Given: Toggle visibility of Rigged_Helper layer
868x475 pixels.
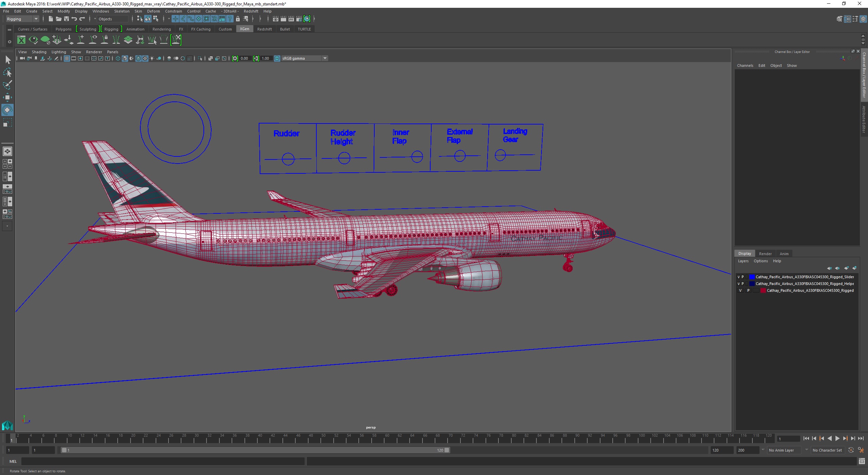Looking at the screenshot, I should tap(738, 284).
